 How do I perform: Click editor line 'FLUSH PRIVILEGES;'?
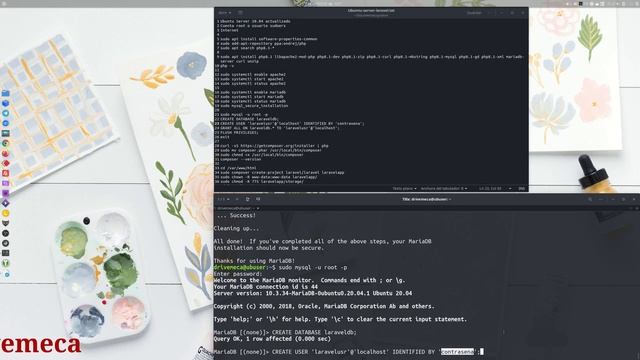tap(239, 133)
